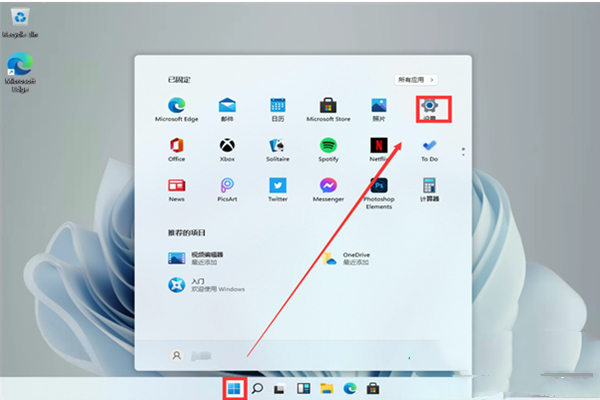
Task: Open Edge from the taskbar
Action: [350, 389]
